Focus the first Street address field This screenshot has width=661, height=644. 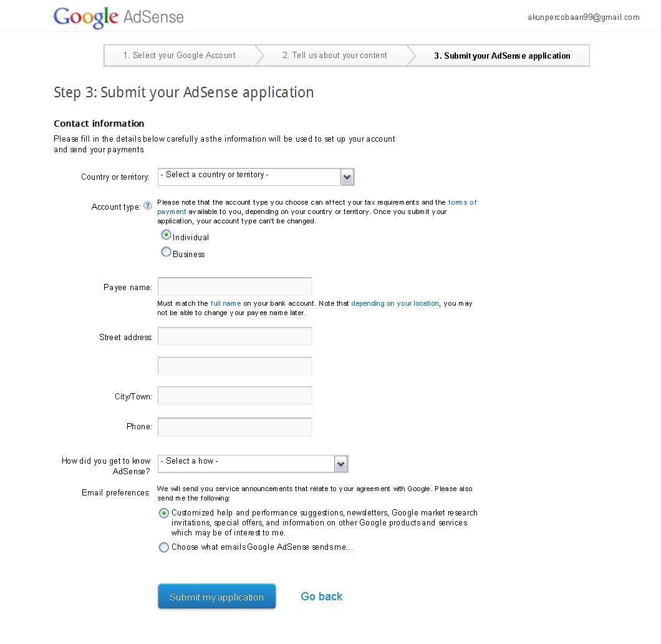(x=235, y=336)
